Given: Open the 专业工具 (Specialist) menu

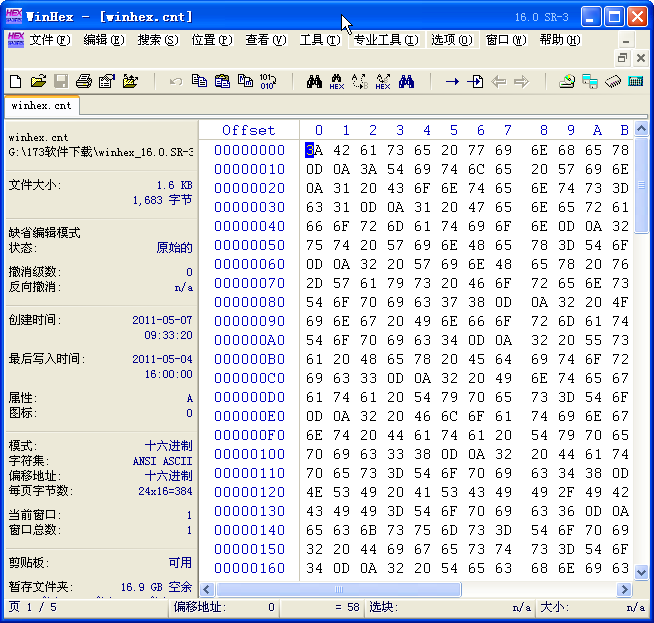Looking at the screenshot, I should 384,40.
